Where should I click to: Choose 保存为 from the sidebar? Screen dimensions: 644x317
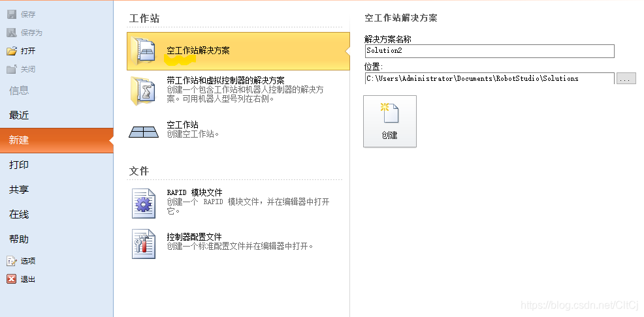(x=31, y=33)
